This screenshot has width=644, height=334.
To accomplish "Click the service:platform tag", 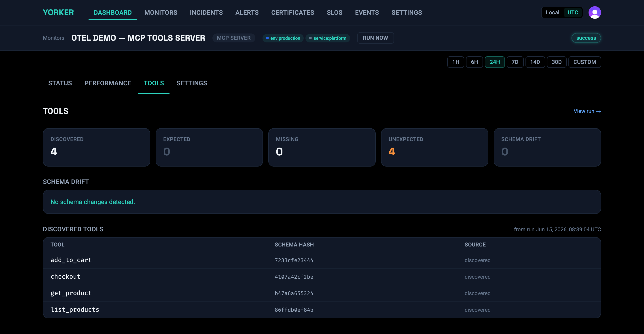I will point(328,38).
